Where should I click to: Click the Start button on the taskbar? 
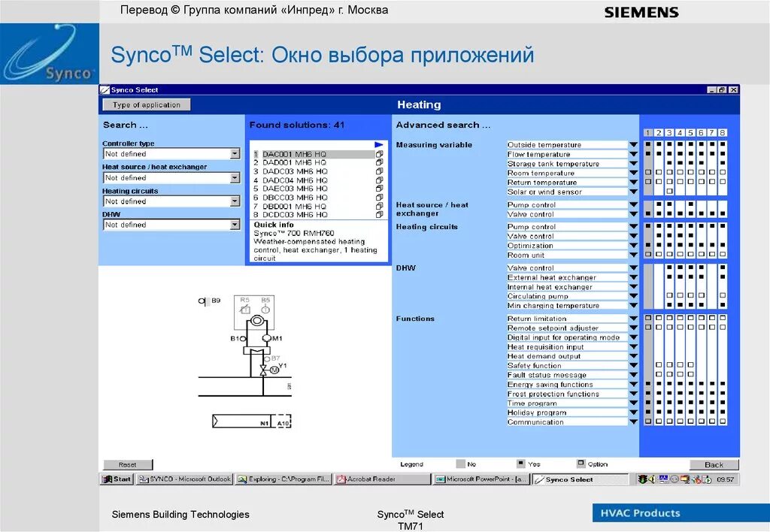pyautogui.click(x=117, y=479)
